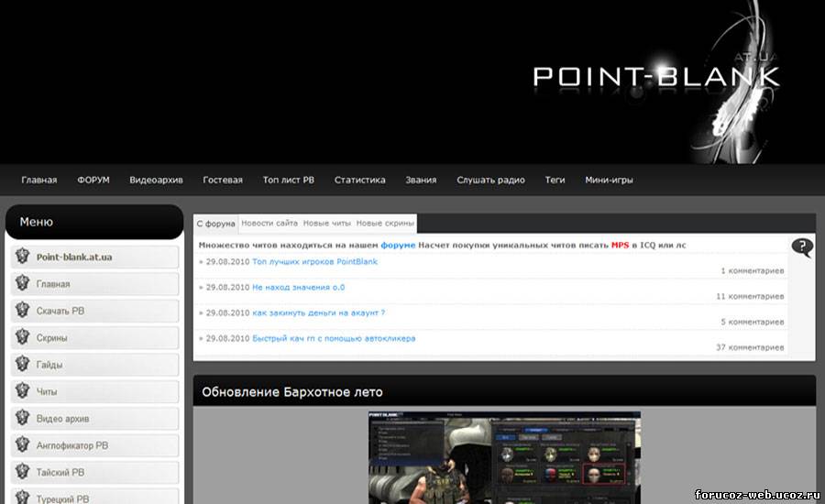Open Гайды sidebar button
This screenshot has height=504, width=825.
coord(94,364)
